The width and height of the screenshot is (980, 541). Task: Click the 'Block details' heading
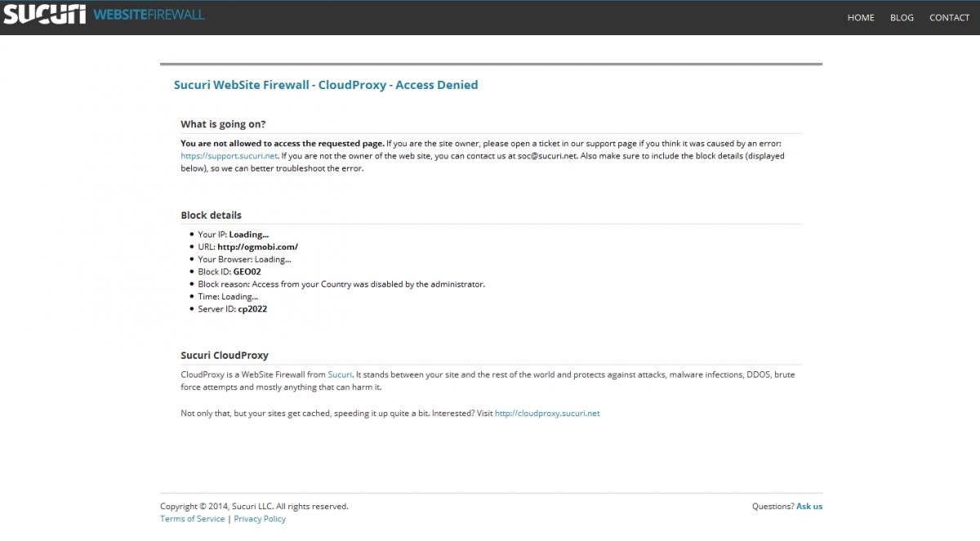(x=211, y=215)
